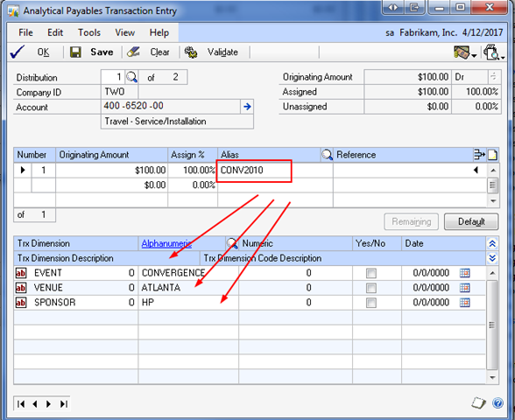Screen dimensions: 515x420
Task: Collapse dimension rows with double up chevron
Action: click(x=492, y=244)
